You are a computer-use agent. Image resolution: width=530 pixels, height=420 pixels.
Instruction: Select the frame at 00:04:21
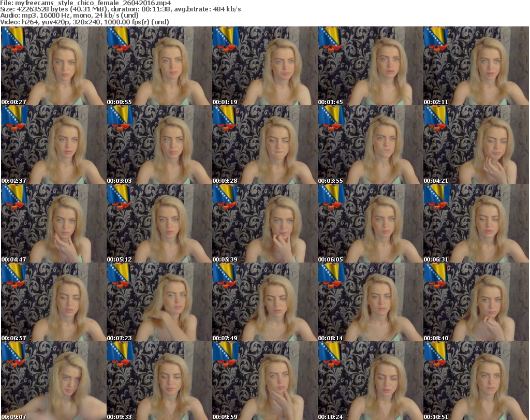476,144
